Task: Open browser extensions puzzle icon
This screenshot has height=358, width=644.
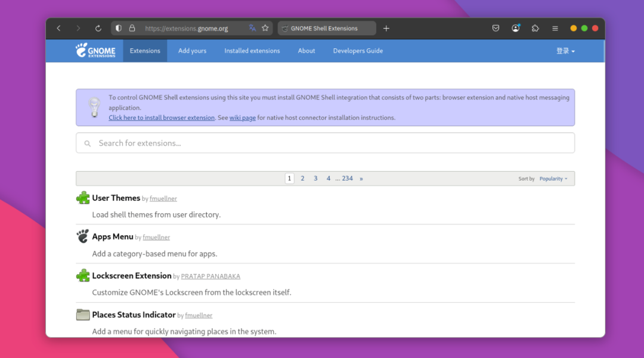Action: click(x=535, y=29)
